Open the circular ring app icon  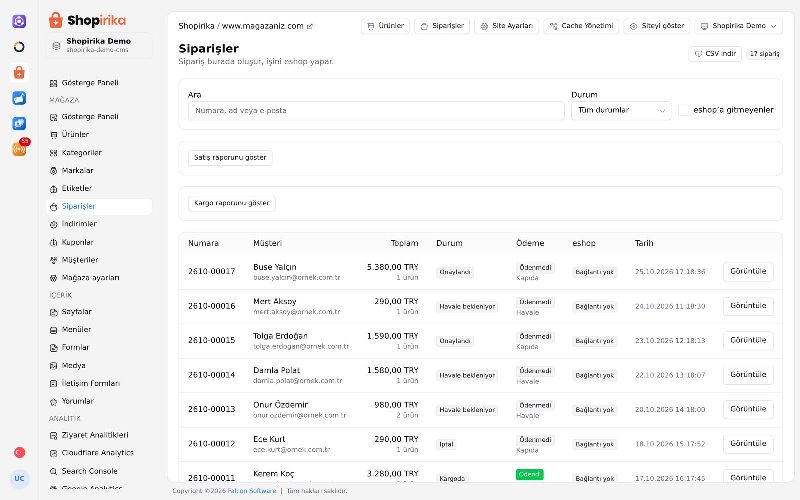click(19, 47)
